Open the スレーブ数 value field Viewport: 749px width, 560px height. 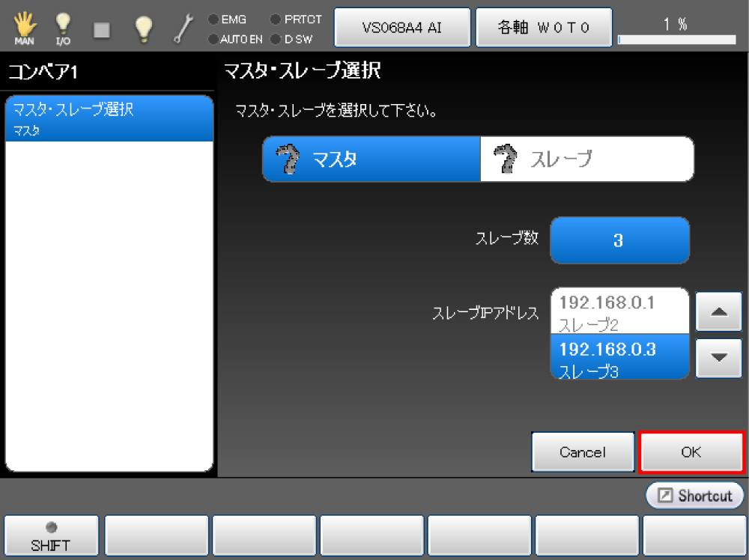pos(619,241)
